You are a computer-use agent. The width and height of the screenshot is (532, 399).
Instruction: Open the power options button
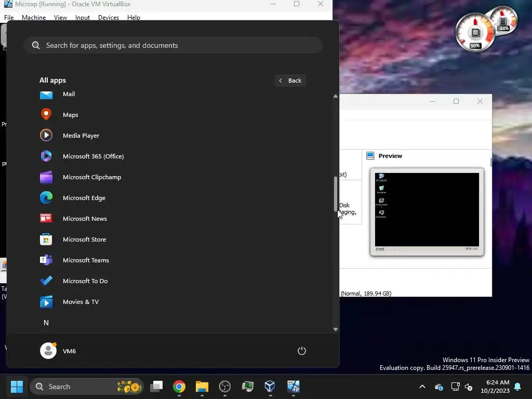[x=302, y=351]
